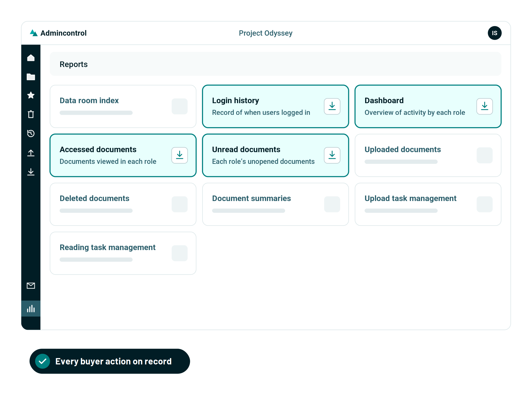Image resolution: width=532 pixels, height=399 pixels.
Task: Open the Document summaries card
Action: pos(276,204)
